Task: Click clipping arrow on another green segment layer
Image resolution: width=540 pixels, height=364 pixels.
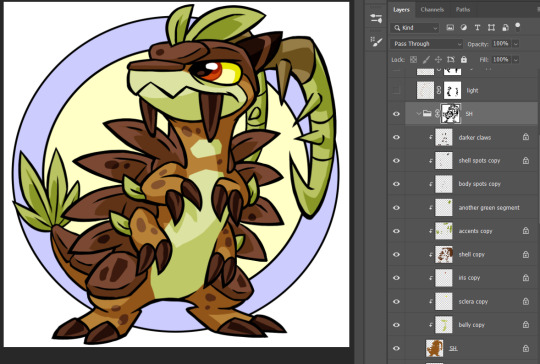Action: [x=430, y=208]
